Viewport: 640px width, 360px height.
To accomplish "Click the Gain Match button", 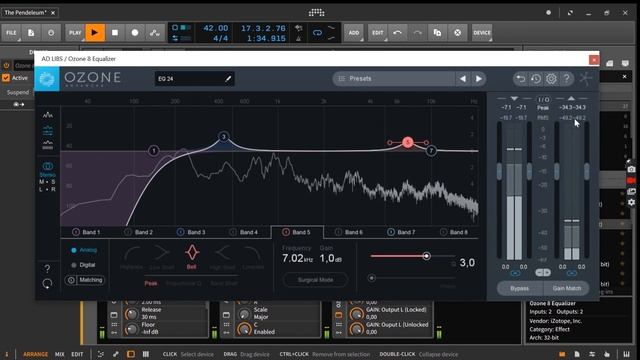I will pos(567,288).
